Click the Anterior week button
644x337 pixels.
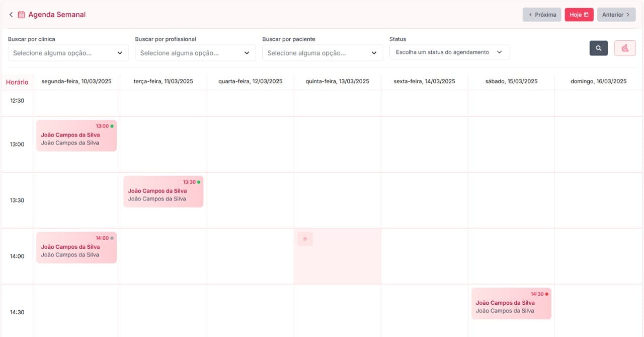(x=616, y=15)
